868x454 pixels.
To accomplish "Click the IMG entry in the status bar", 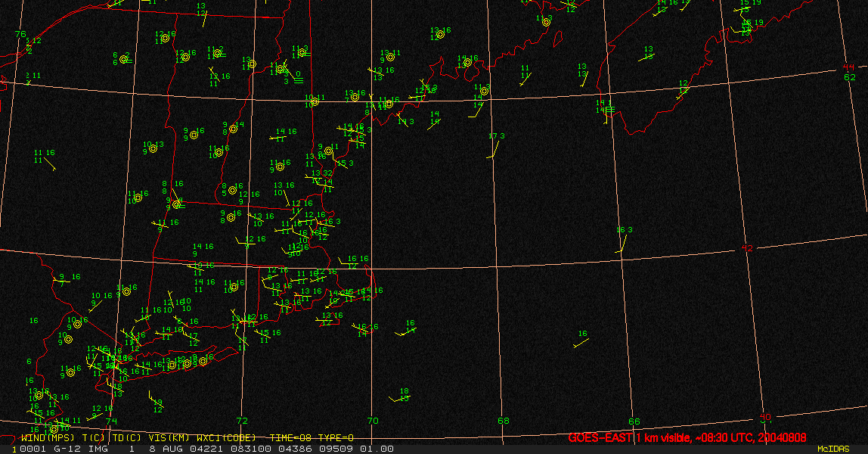I will pyautogui.click(x=98, y=449).
